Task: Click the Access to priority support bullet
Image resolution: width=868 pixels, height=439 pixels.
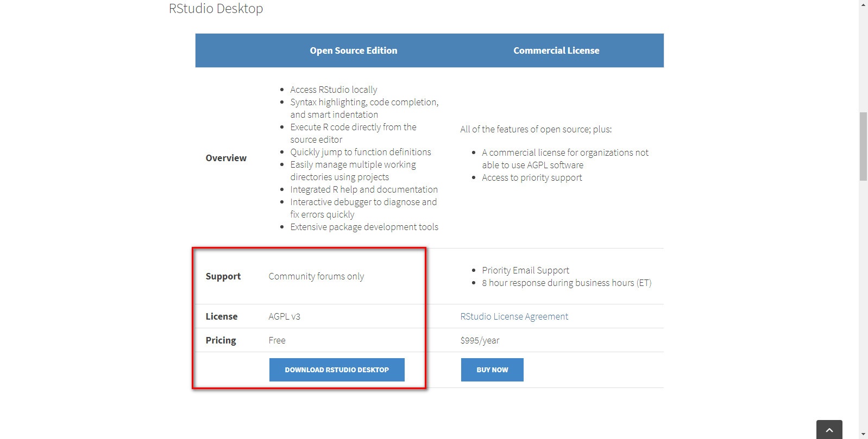Action: point(532,177)
